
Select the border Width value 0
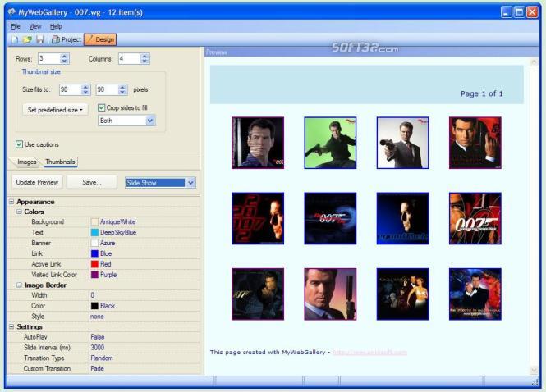(92, 295)
